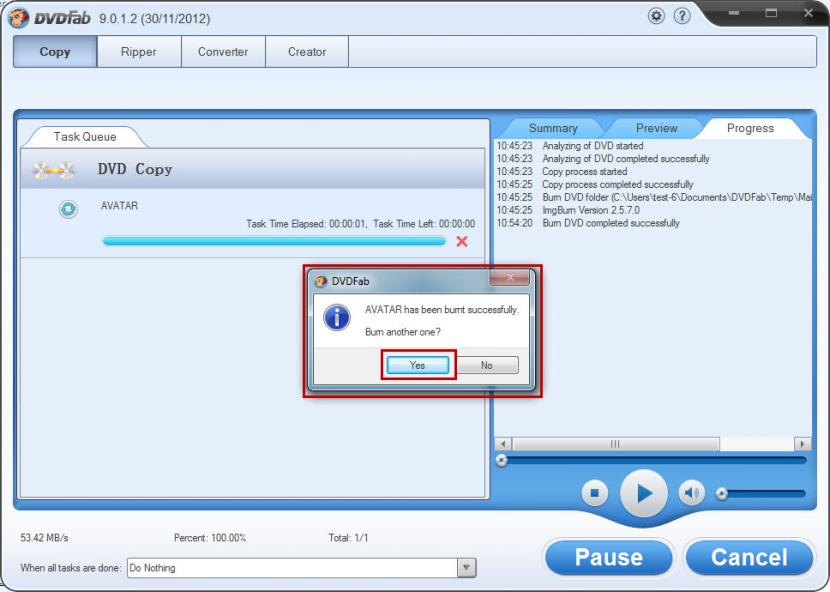Click Yes to burn another disc
Image resolution: width=830 pixels, height=592 pixels.
(418, 365)
